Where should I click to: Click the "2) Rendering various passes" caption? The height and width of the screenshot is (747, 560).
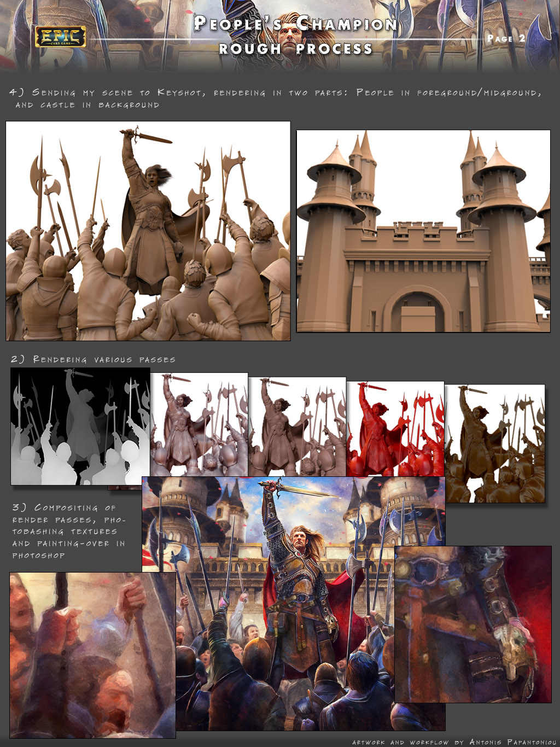(x=93, y=359)
